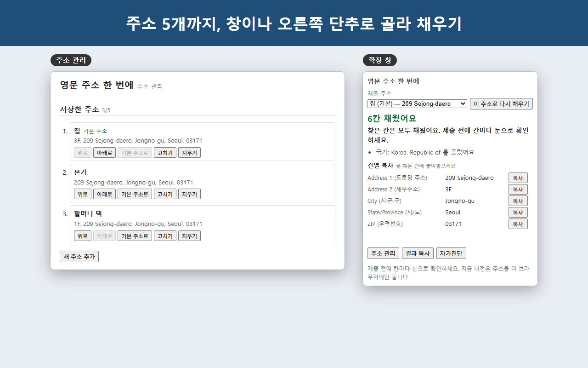This screenshot has height=368, width=588.
Task: Move 본가 address down with 아래로
Action: pos(104,194)
